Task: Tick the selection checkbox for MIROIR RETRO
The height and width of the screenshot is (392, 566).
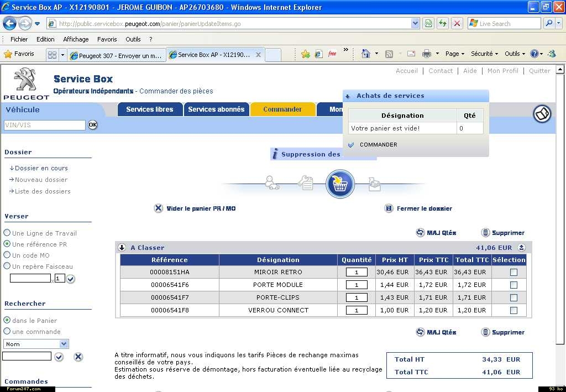Action: 513,272
